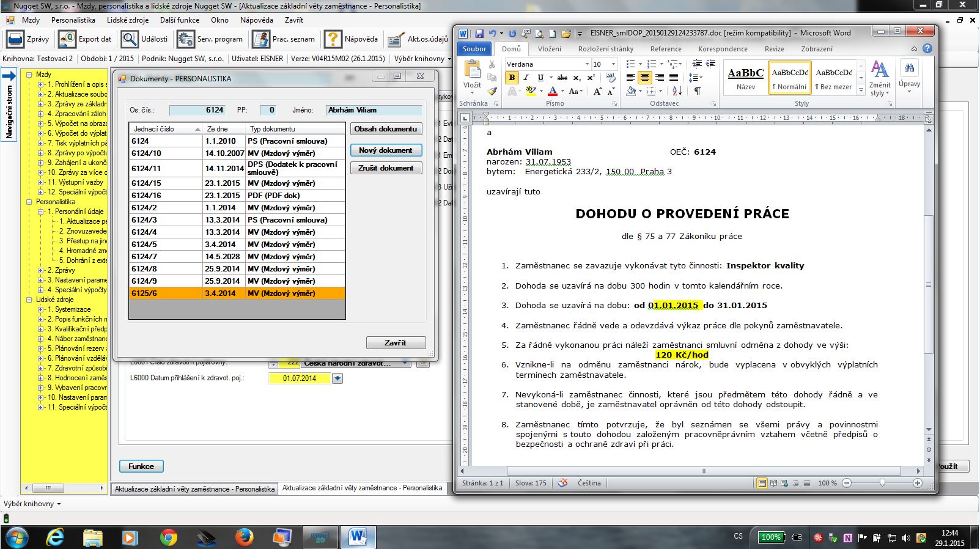Justify paragraph text in Word
980x549 pixels.
point(673,78)
